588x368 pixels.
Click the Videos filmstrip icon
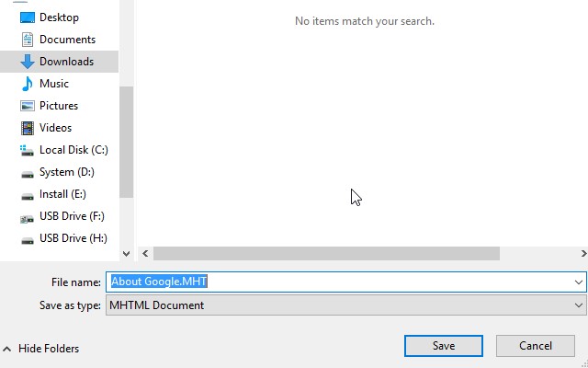click(x=28, y=128)
